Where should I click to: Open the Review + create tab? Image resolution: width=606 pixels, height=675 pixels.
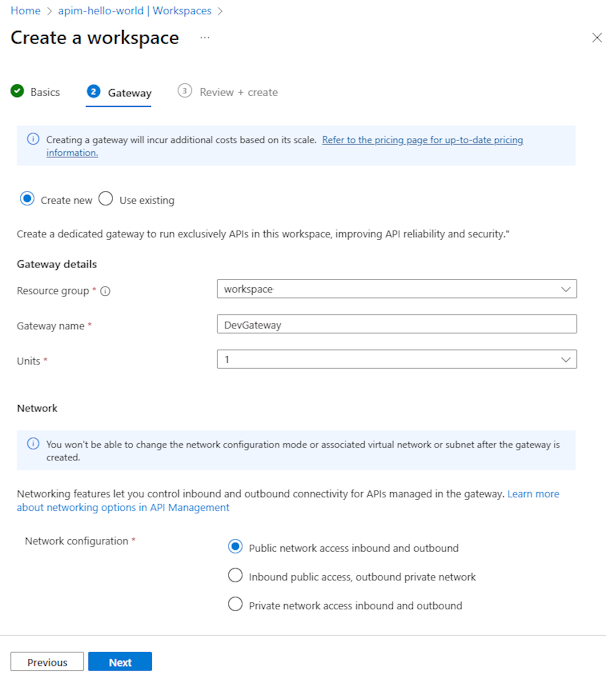coord(238,92)
